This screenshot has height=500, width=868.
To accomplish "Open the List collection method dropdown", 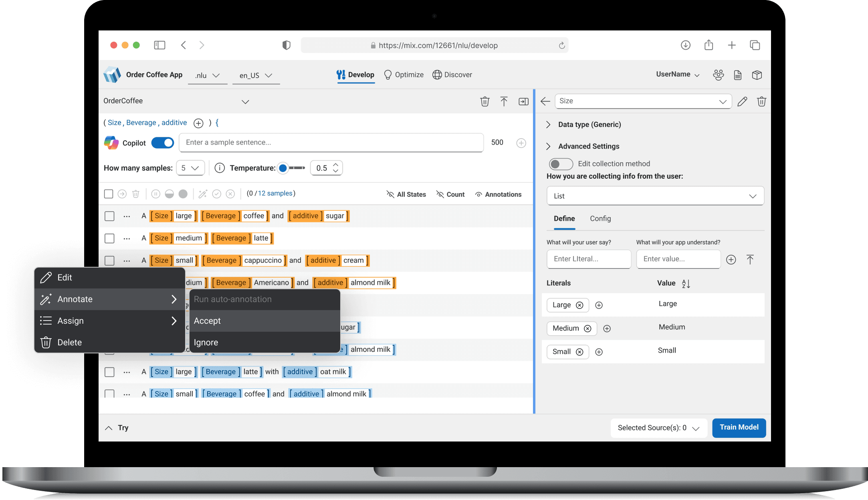I will pyautogui.click(x=655, y=196).
